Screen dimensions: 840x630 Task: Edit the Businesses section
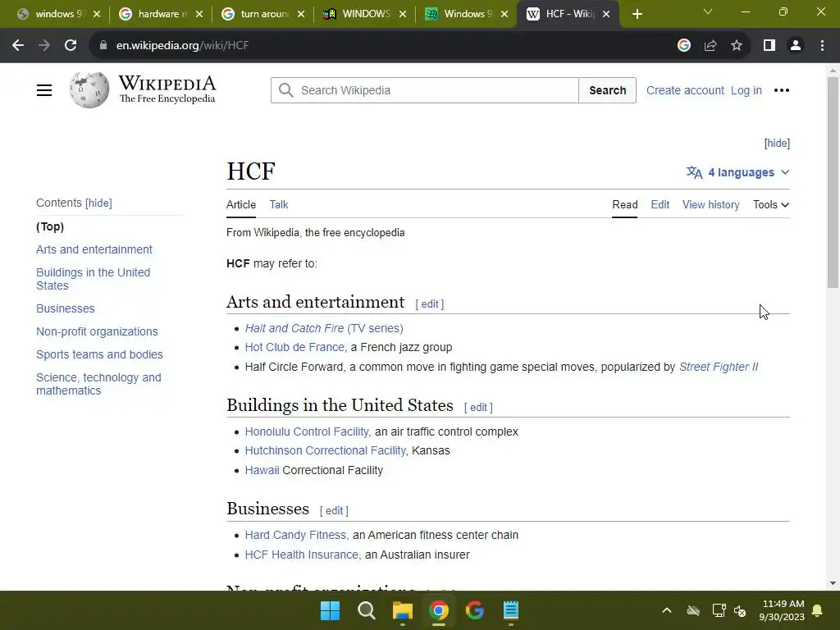click(335, 511)
